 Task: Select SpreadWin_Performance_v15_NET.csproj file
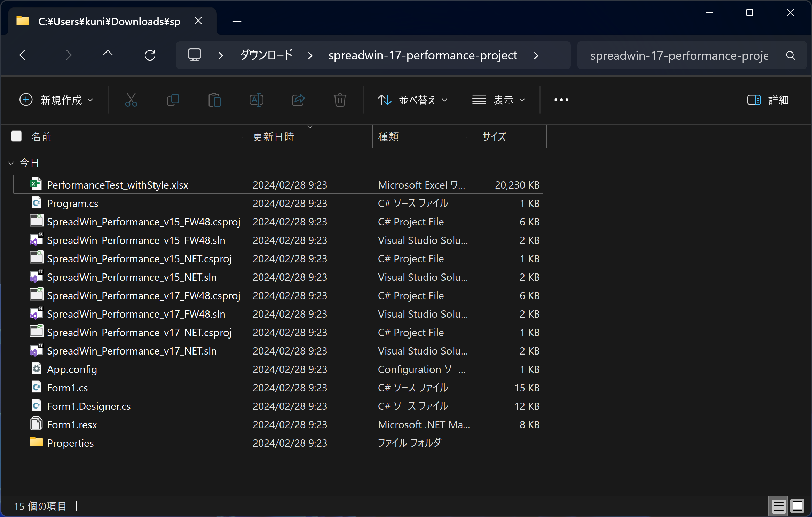[x=278, y=258]
